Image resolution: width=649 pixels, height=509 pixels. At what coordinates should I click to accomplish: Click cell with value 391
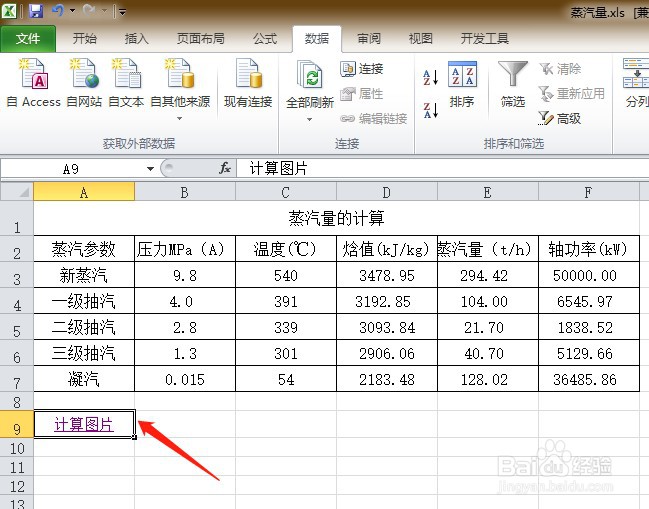pos(286,301)
